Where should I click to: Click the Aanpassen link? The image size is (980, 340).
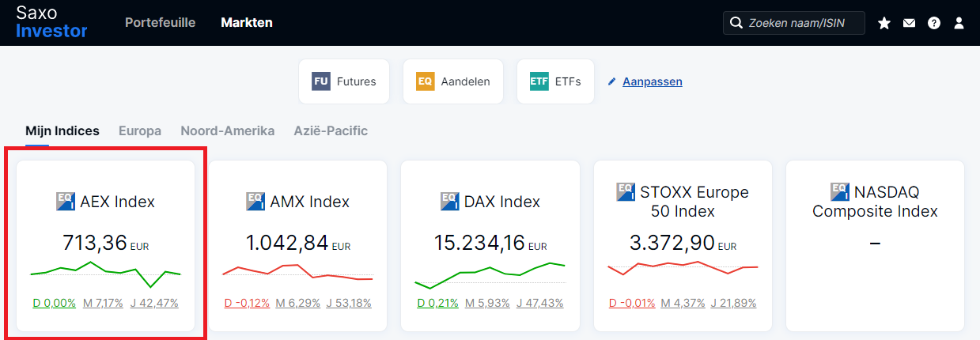653,81
